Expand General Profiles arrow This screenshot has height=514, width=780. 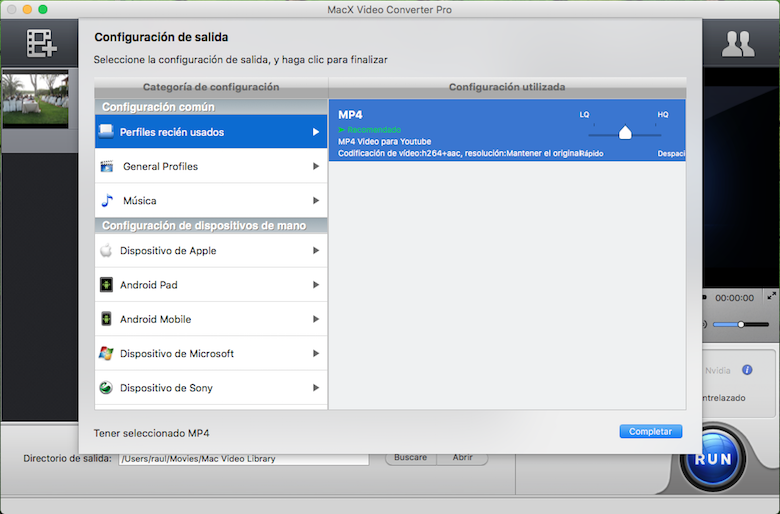click(x=315, y=166)
